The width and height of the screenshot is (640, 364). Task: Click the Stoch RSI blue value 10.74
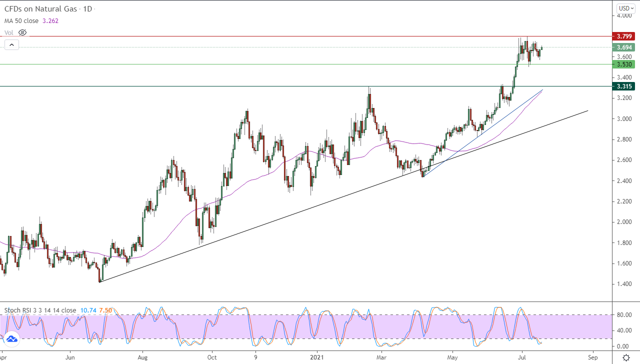pyautogui.click(x=89, y=310)
